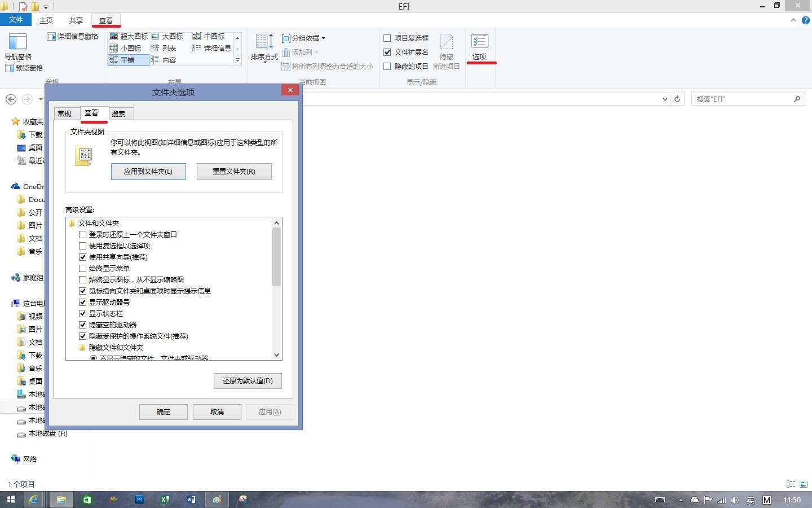Uncheck 显示驱动器号
Screen dimensions: 812x508
(x=83, y=302)
